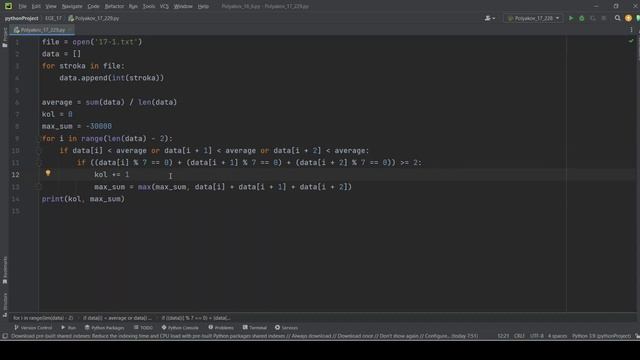The height and width of the screenshot is (360, 640).
Task: Open the user account dropdown
Action: coord(490,18)
